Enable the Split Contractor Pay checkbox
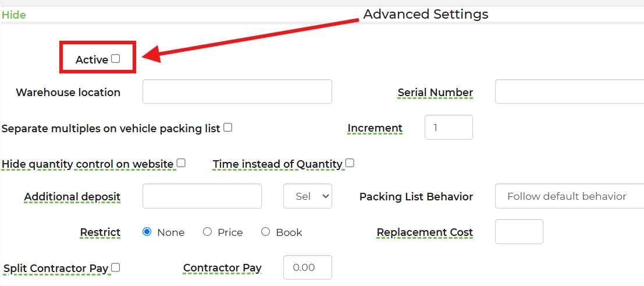The height and width of the screenshot is (286, 644). click(x=115, y=267)
